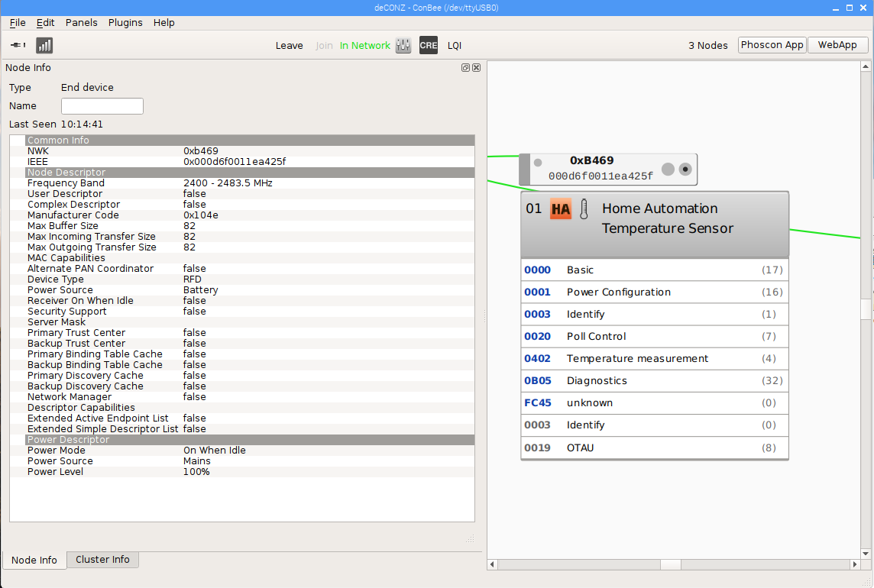Select the 0020 Poll Control cluster
Screen dimensions: 874x588
[x=655, y=337]
